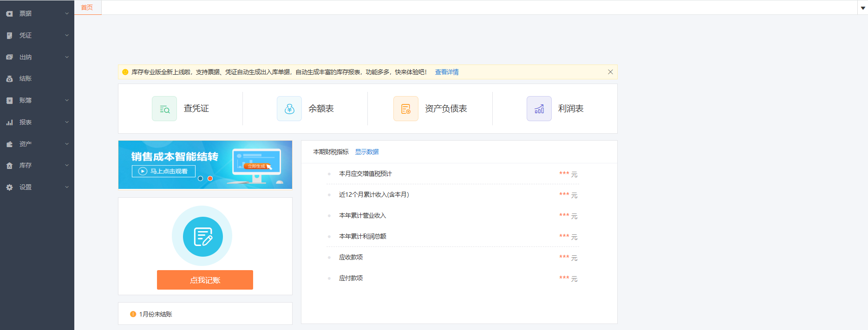Click the orange warning icon beside 1月份未结账
Screen dimensions: 868x330
click(x=133, y=314)
